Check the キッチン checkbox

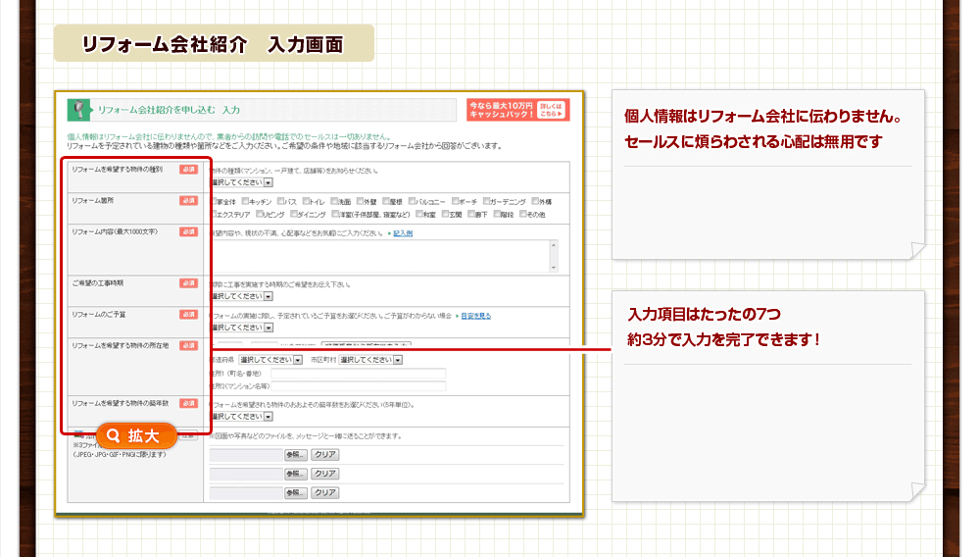tap(245, 201)
